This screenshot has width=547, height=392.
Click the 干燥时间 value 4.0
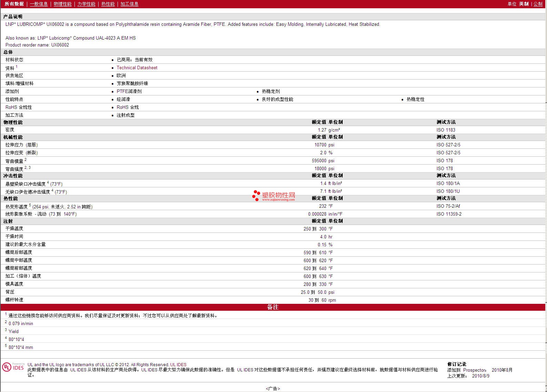click(x=323, y=237)
